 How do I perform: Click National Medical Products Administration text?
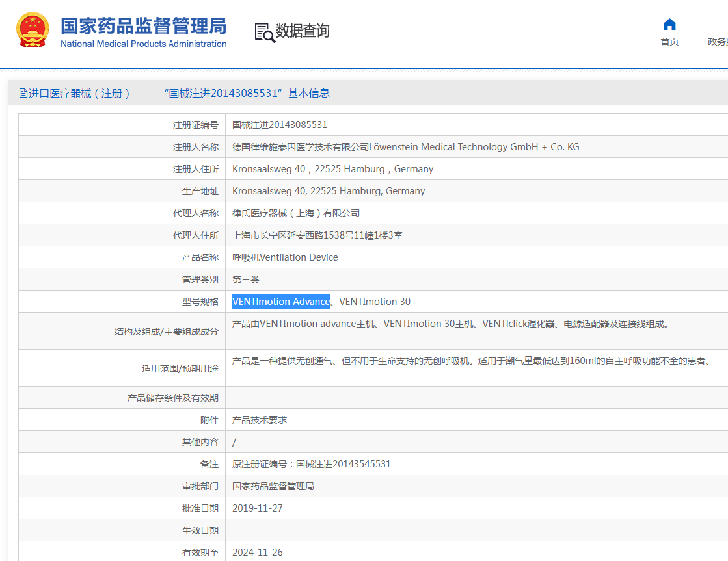[144, 44]
